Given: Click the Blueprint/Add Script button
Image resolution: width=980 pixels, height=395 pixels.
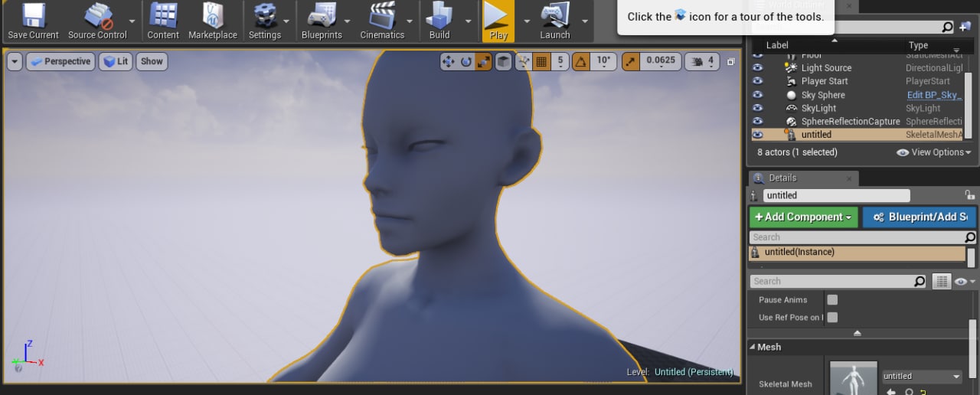Looking at the screenshot, I should [920, 217].
